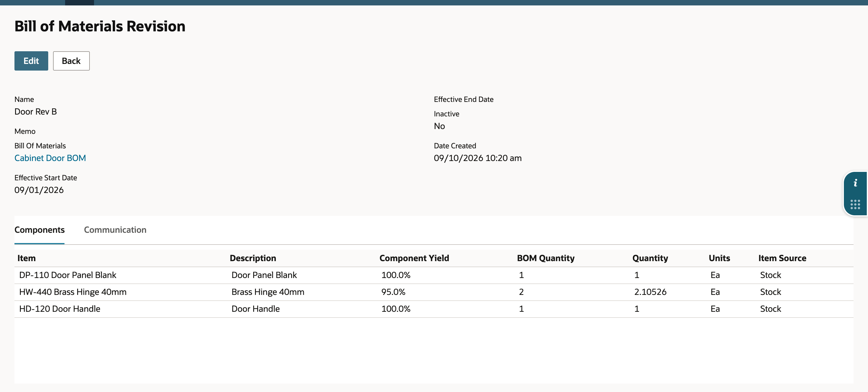
Task: Click the Memo field label
Action: click(x=25, y=131)
